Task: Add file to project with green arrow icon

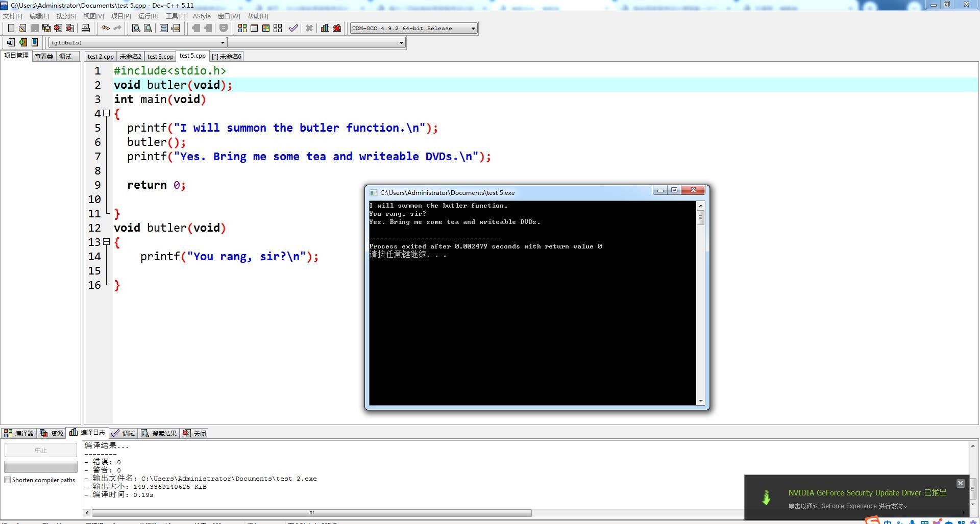Action: [23, 42]
